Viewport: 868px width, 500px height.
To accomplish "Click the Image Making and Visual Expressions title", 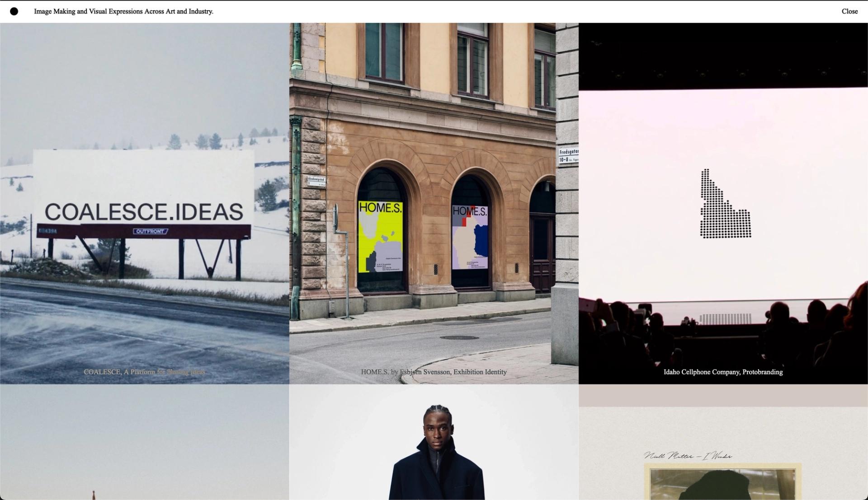I will point(123,11).
